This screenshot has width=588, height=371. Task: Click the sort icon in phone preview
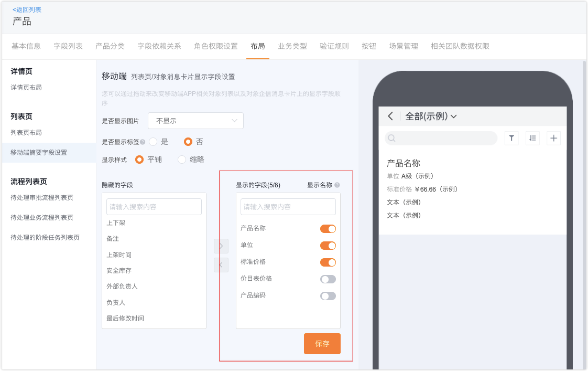[532, 138]
